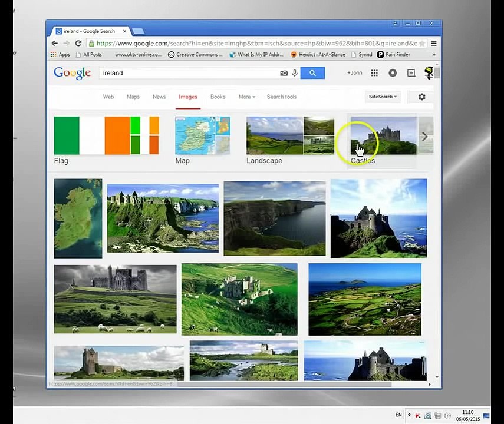Show more bookmarks with the double chevron

pos(434,55)
